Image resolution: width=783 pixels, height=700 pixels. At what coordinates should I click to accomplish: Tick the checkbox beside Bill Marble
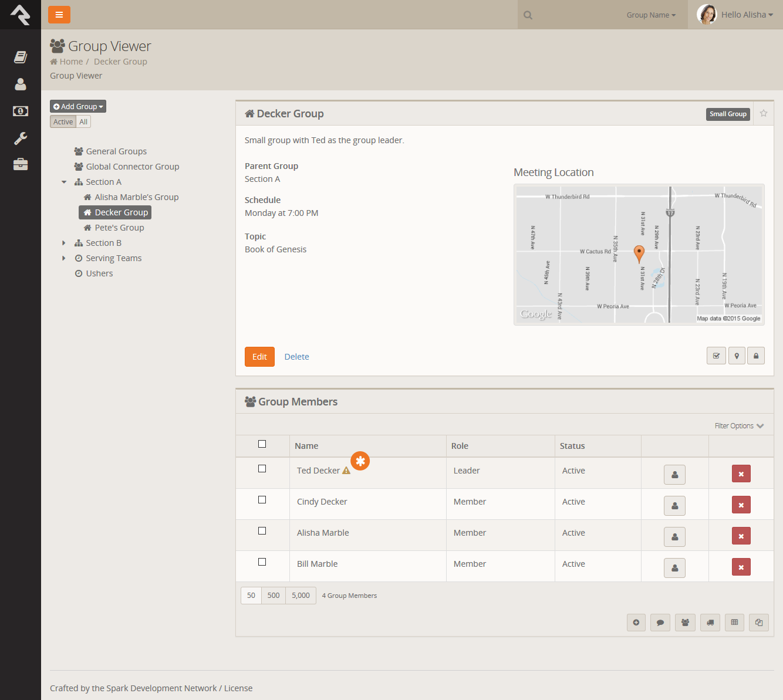[262, 562]
